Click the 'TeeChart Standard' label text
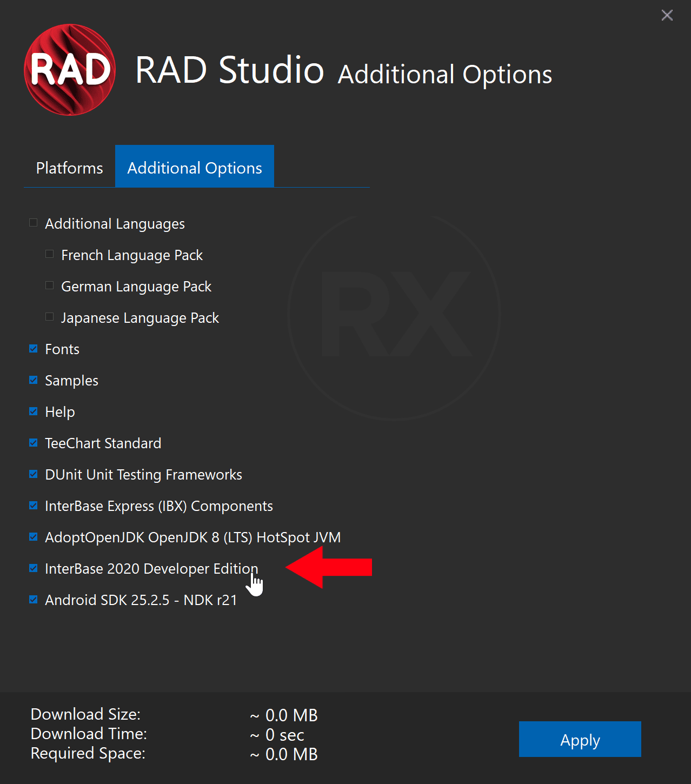This screenshot has width=691, height=784. click(x=103, y=443)
